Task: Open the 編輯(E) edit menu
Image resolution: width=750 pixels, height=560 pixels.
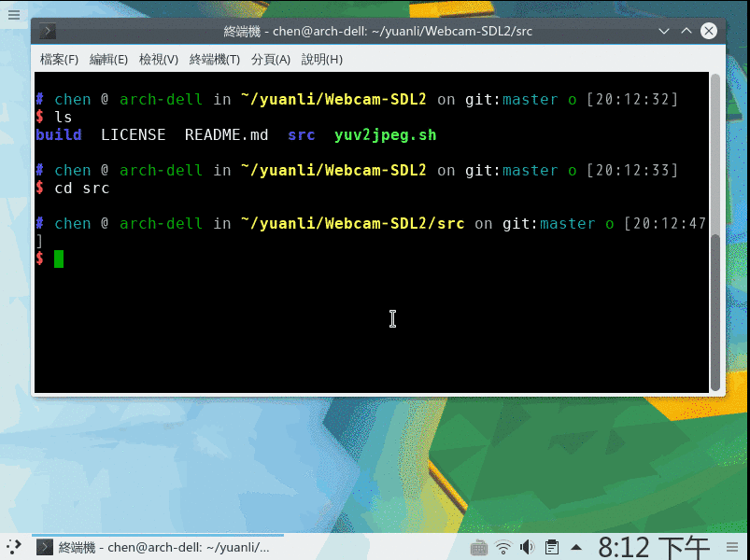Action: click(108, 60)
